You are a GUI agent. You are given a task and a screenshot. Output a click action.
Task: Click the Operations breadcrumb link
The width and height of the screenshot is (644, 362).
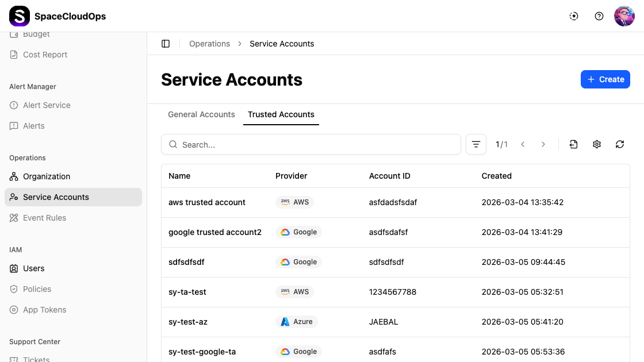pos(209,44)
